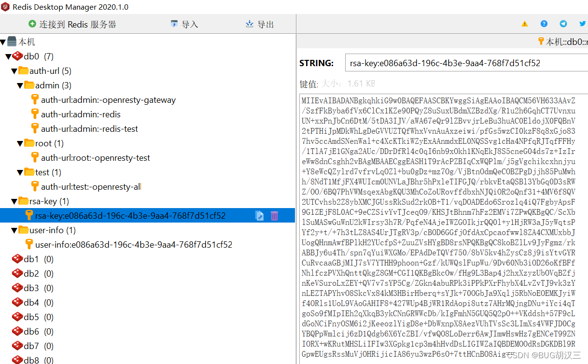Open the yellow warning triangle icon
The height and width of the screenshot is (364, 588).
pyautogui.click(x=525, y=24)
